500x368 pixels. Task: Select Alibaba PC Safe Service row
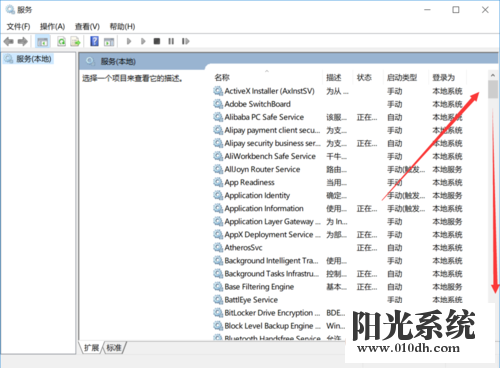tap(264, 117)
